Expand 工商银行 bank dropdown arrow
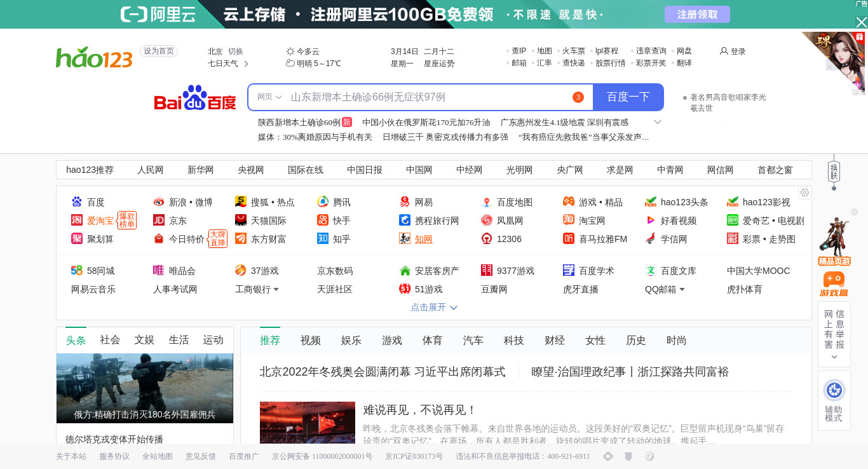The height and width of the screenshot is (469, 868). pyautogui.click(x=276, y=289)
